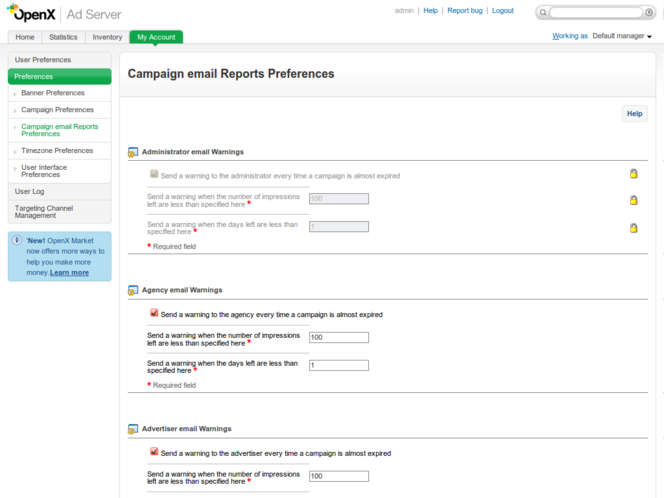The width and height of the screenshot is (664, 498).
Task: Click the Administrator email Warnings section icon
Action: [133, 153]
